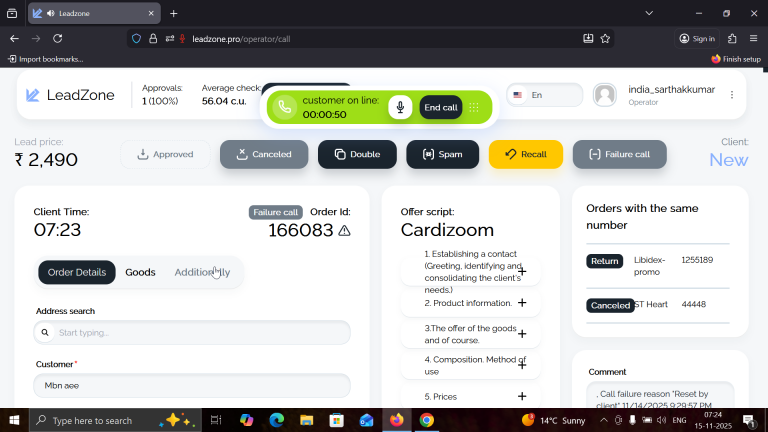Screen dimensions: 768x432
Task: Click the Return order Libidex-promo row
Action: tap(658, 266)
